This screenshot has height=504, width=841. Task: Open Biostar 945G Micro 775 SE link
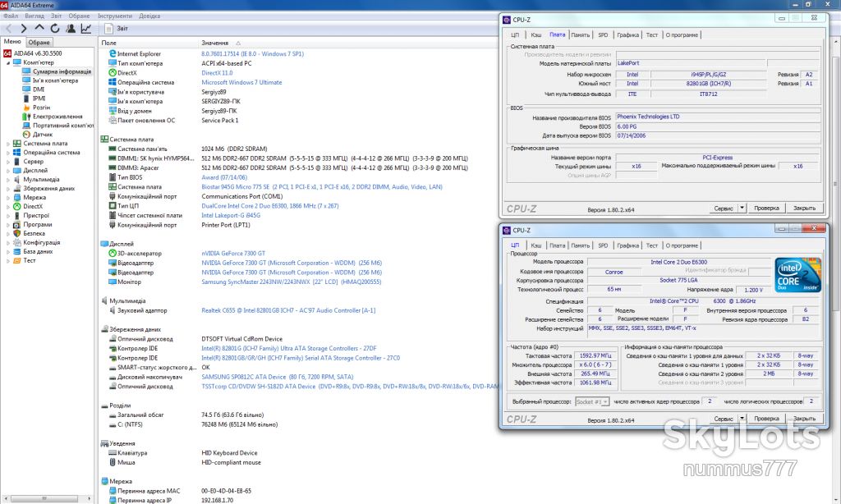pyautogui.click(x=322, y=187)
